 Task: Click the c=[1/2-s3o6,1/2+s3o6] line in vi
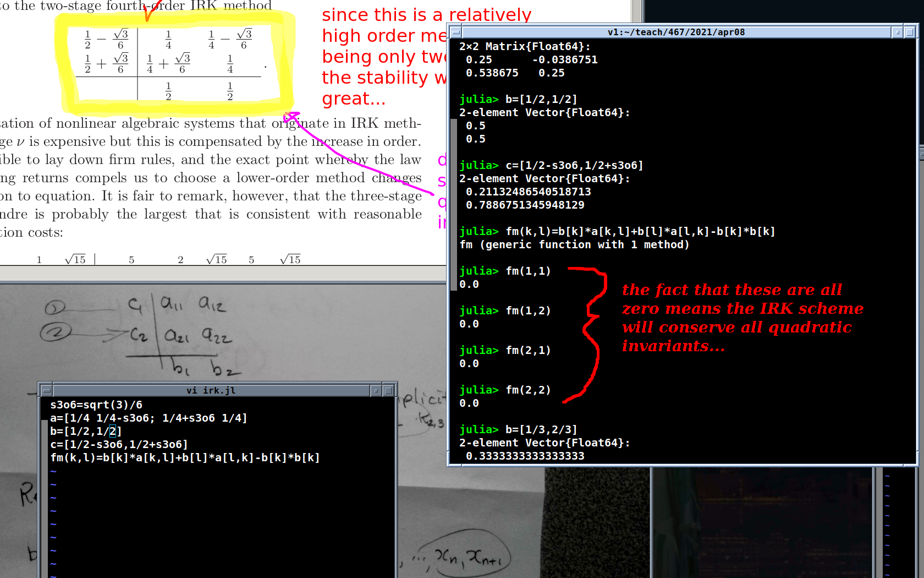pos(119,445)
